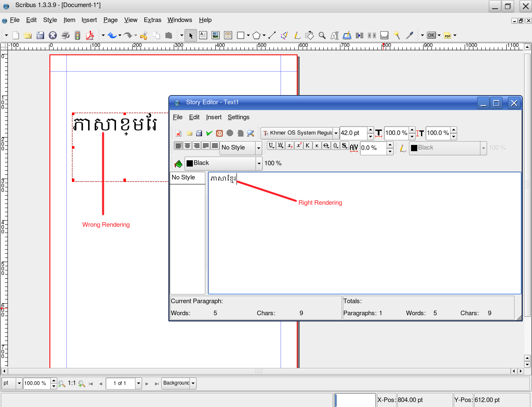Screen dimensions: 532x407
Task: Click the Save as PDF icon
Action: click(x=90, y=35)
